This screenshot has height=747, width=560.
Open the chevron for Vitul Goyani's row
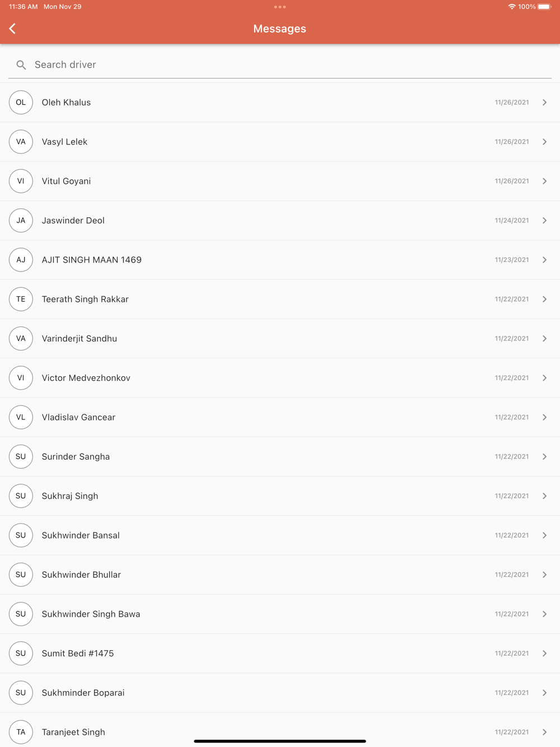click(x=544, y=181)
